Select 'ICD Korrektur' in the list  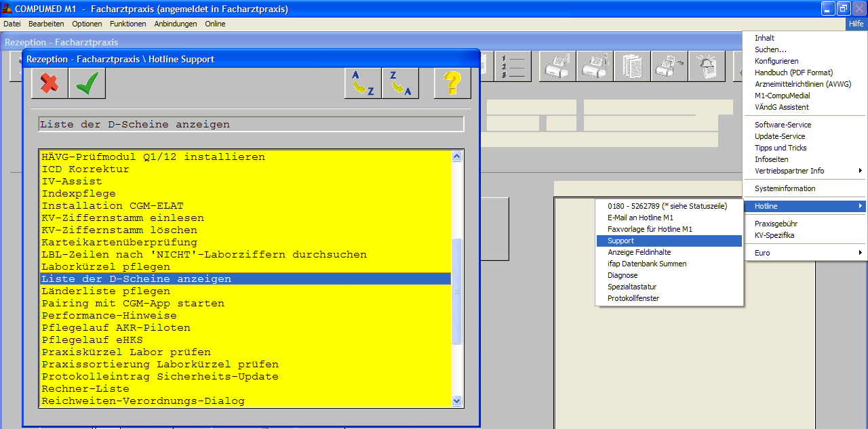pos(245,169)
